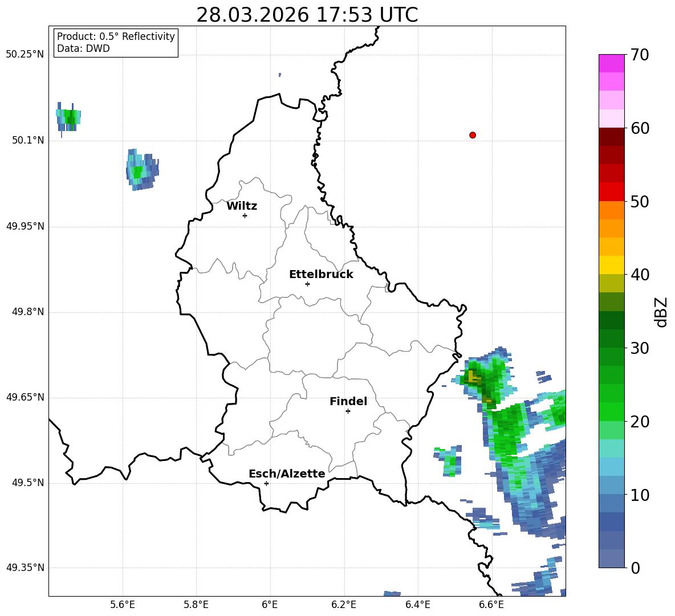Click the 50.25°N latitude label

tap(25, 55)
